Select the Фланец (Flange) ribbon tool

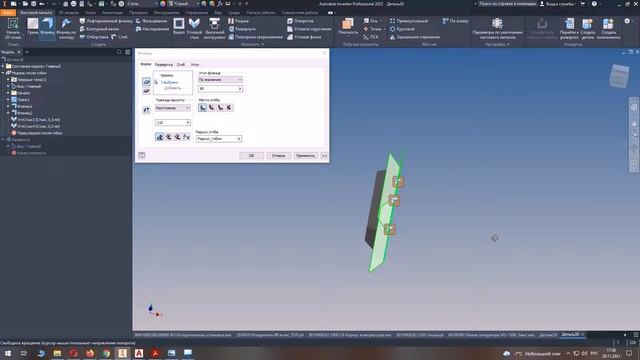pos(47,28)
